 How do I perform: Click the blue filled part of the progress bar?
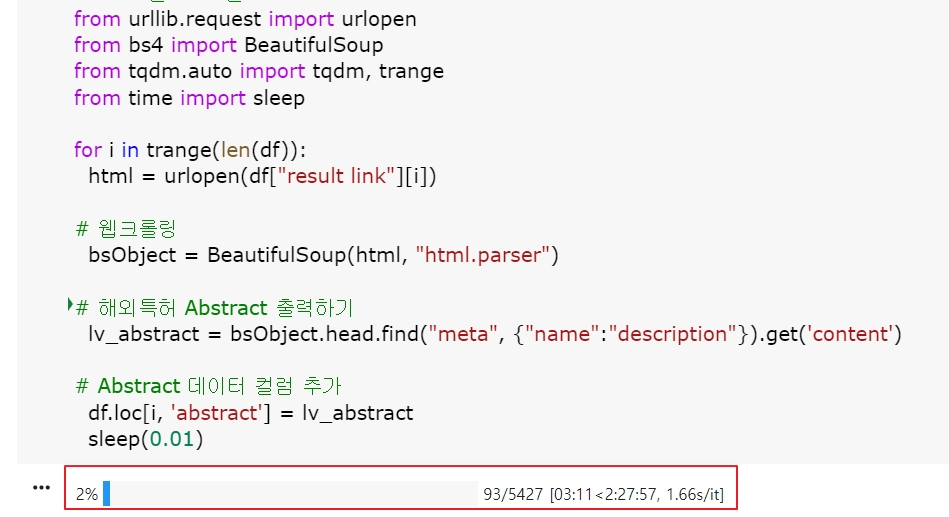[106, 494]
